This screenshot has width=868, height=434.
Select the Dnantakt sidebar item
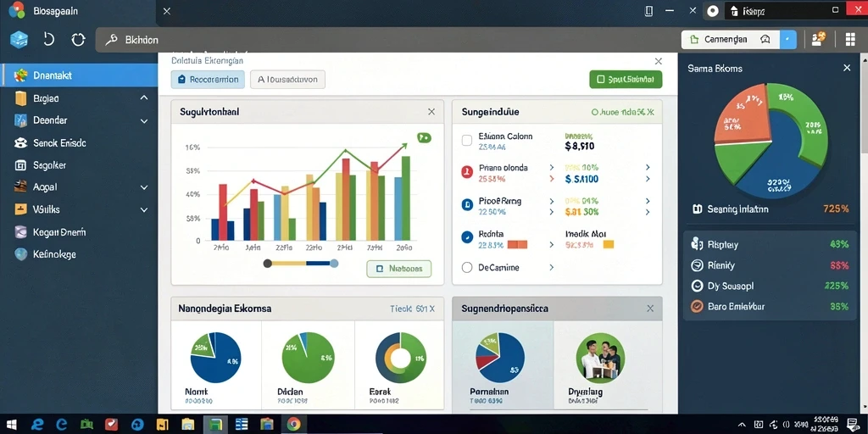pos(79,75)
